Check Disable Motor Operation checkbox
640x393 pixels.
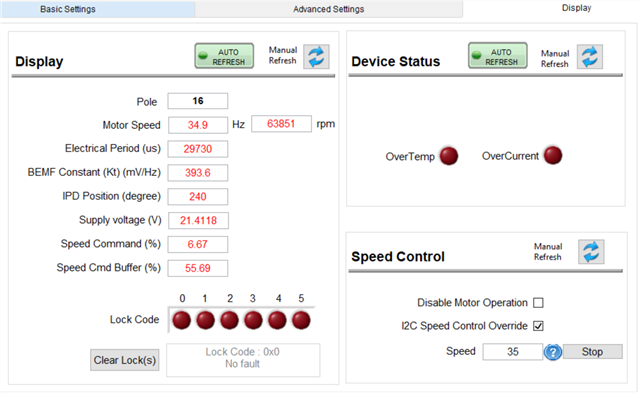538,303
